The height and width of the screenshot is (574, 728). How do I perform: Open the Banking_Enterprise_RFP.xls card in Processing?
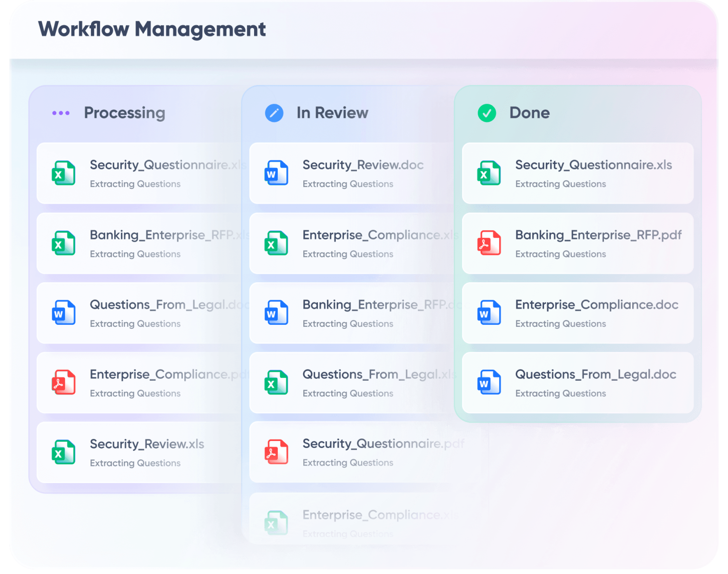pos(137,243)
